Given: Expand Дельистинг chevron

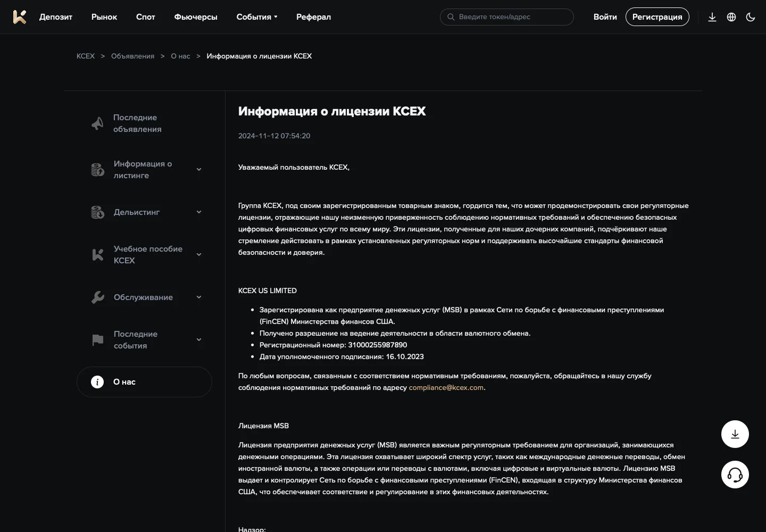Looking at the screenshot, I should 199,212.
